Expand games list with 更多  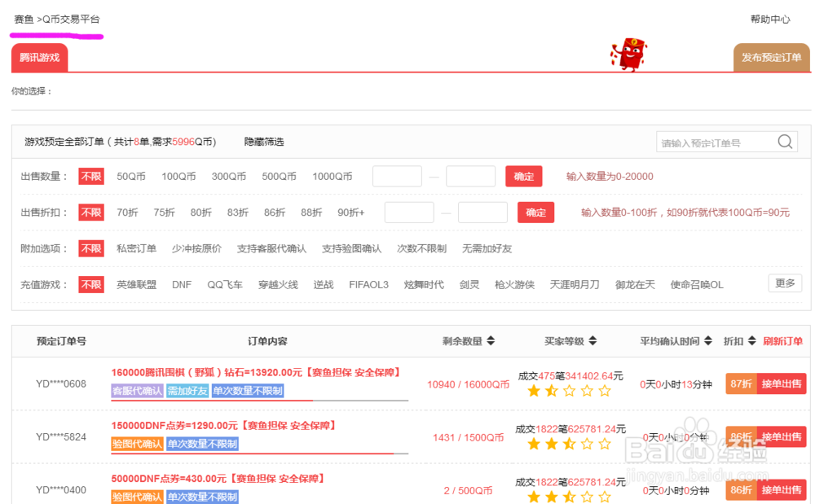[x=785, y=283]
